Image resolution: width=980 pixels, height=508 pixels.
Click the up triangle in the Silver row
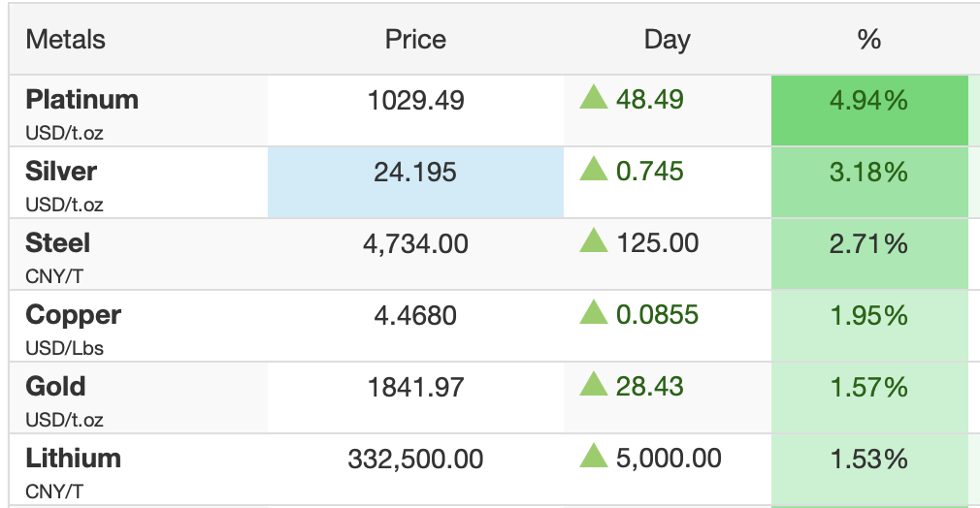coord(594,170)
